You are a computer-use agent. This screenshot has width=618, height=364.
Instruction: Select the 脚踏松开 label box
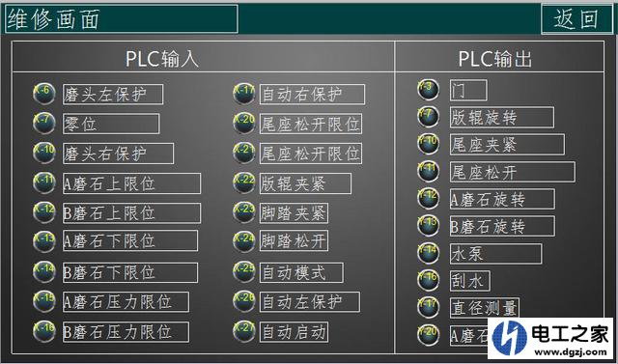[x=294, y=240]
